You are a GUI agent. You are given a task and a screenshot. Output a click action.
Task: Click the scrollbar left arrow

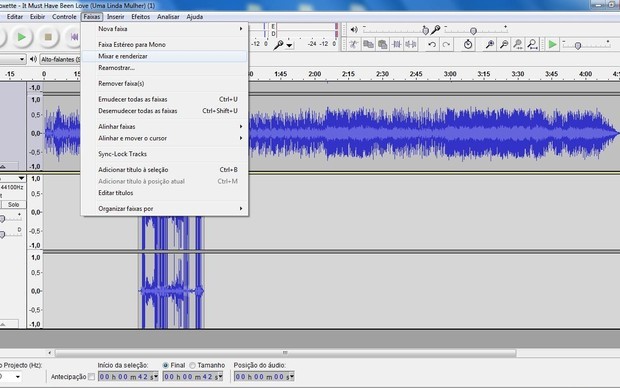[x=49, y=352]
